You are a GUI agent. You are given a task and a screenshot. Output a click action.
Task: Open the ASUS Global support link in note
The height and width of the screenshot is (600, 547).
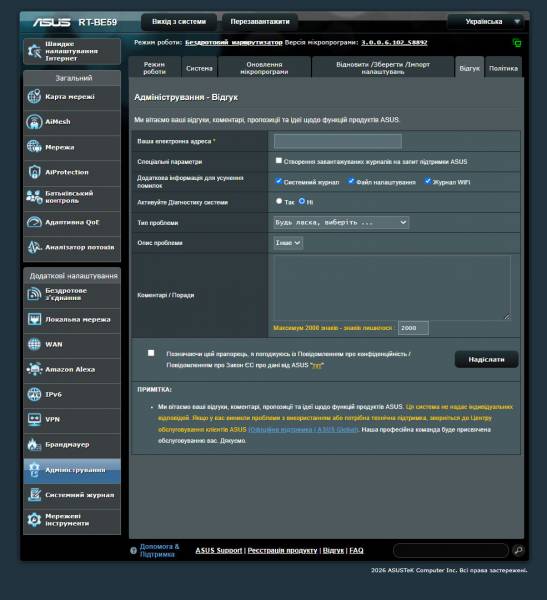(x=304, y=430)
